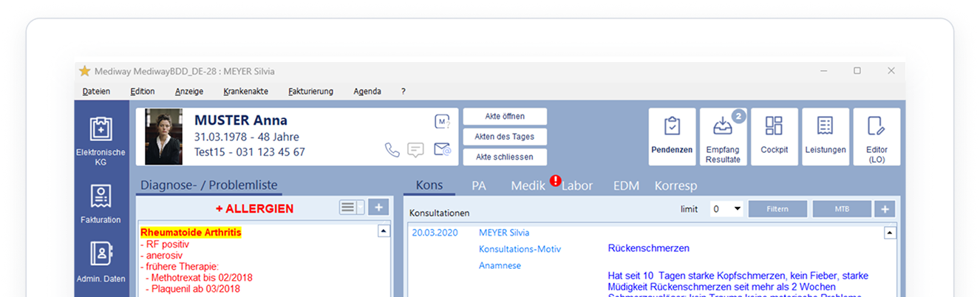Open the Fakturation sidebar module
The image size is (980, 297).
click(101, 202)
